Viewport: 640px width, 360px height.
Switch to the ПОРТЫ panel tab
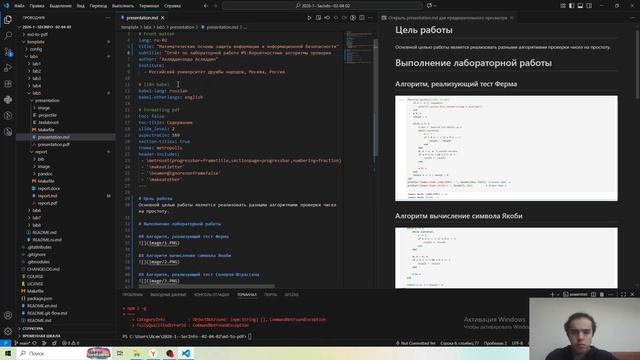pyautogui.click(x=270, y=294)
